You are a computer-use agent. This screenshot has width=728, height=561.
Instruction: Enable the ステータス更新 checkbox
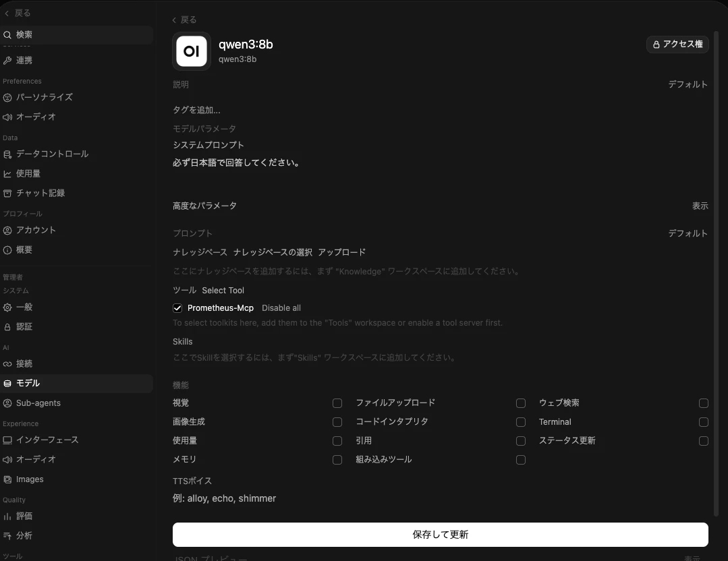704,441
